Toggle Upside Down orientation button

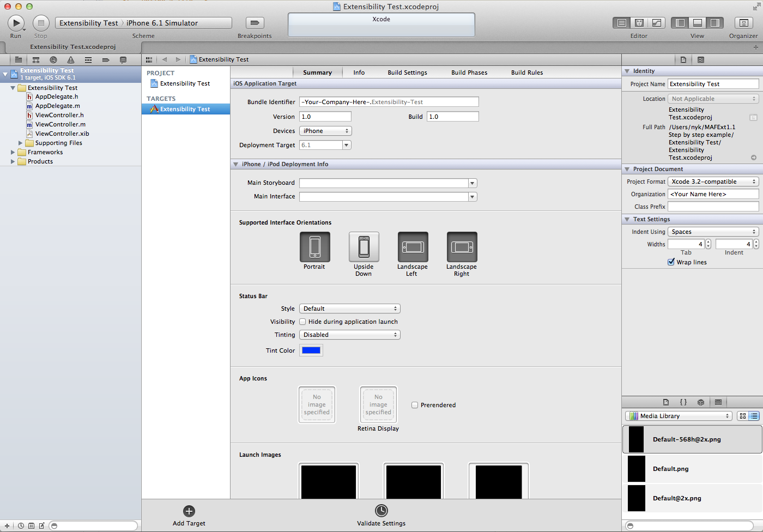pos(364,247)
